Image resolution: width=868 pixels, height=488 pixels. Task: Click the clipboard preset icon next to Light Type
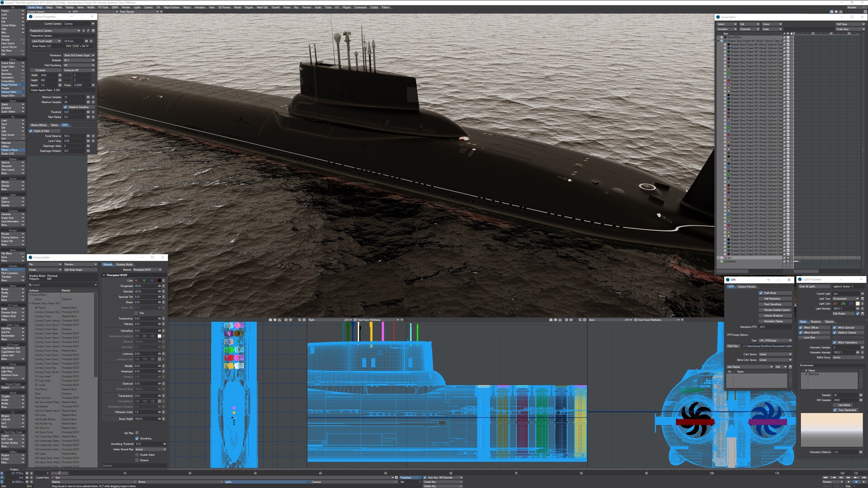click(x=863, y=299)
